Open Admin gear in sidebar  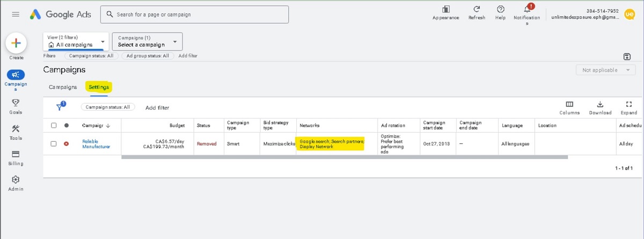click(x=16, y=180)
